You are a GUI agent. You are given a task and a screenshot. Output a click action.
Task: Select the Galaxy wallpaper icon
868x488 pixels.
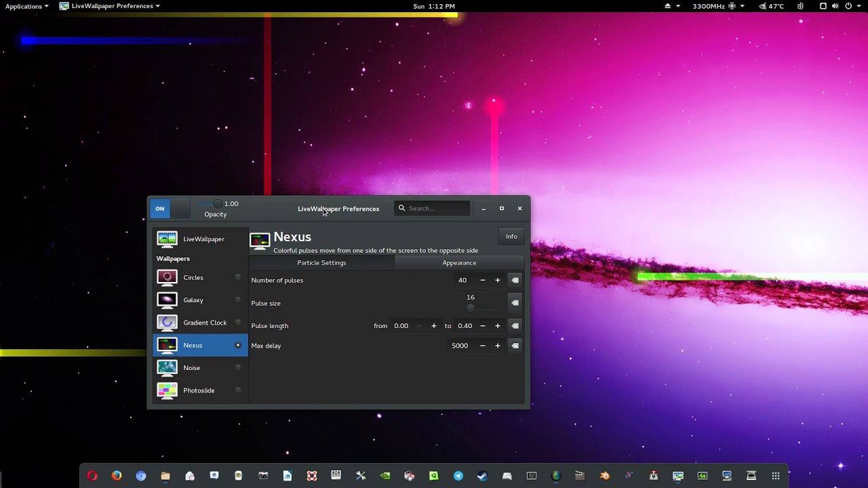(167, 300)
